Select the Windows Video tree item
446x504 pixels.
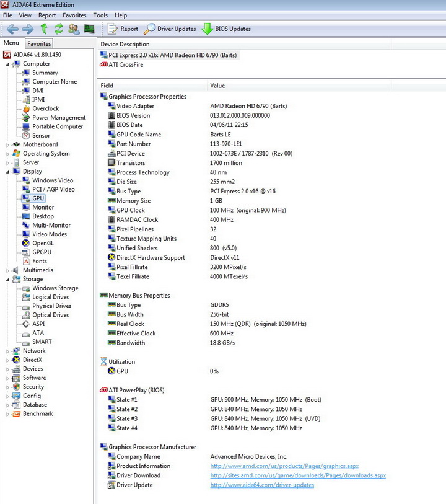(x=53, y=180)
